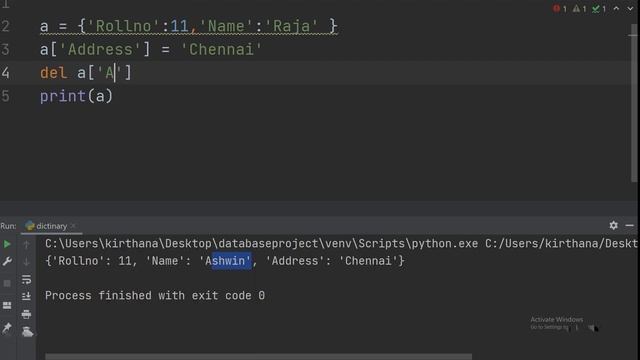Open Run panel settings gear

[613, 225]
